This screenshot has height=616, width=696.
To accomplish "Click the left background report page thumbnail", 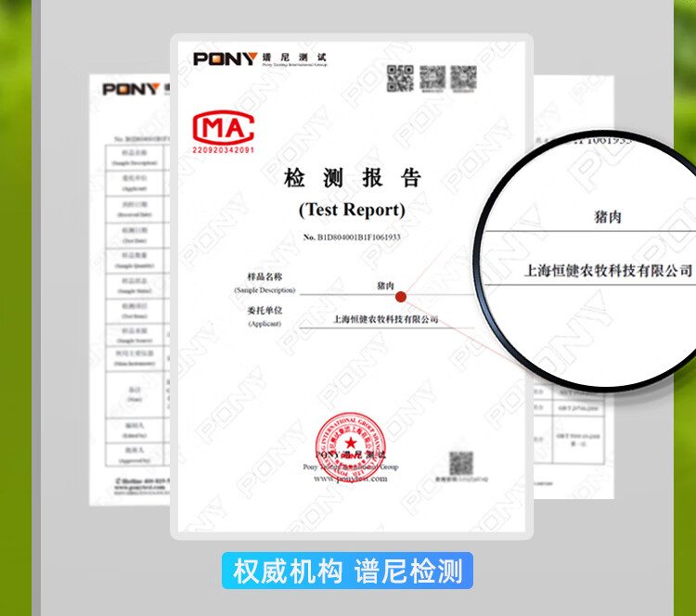I will point(130,289).
